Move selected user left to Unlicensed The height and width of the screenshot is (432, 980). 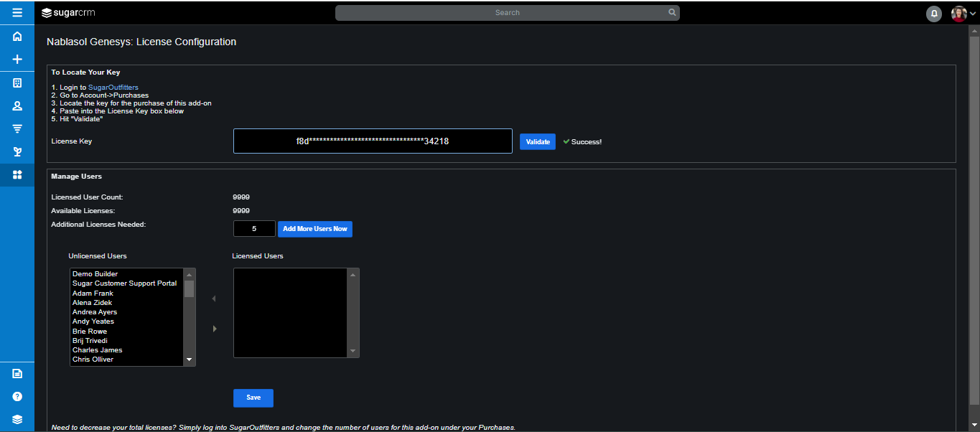[214, 299]
